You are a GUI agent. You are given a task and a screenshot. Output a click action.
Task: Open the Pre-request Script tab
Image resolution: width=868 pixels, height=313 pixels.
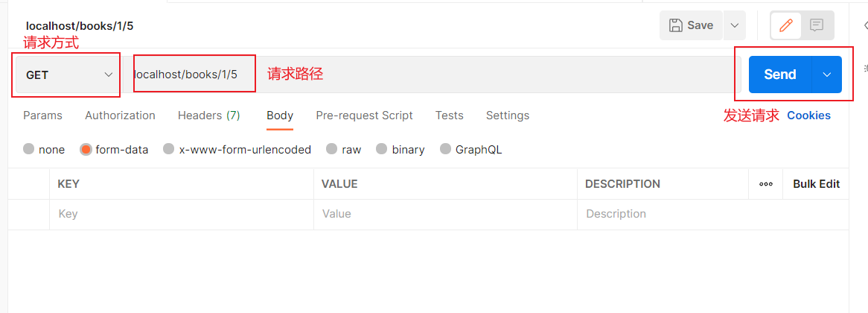point(364,116)
